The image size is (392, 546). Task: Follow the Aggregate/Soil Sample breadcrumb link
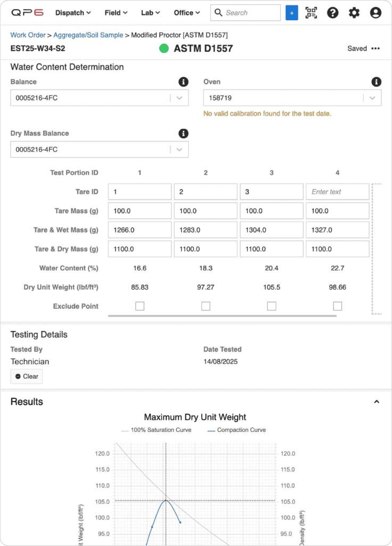coord(88,35)
